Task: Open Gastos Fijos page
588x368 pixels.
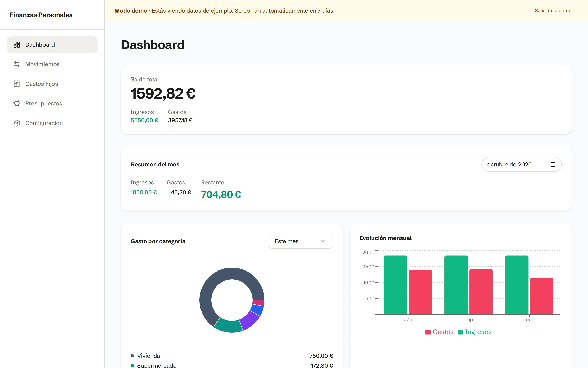Action: pyautogui.click(x=52, y=84)
